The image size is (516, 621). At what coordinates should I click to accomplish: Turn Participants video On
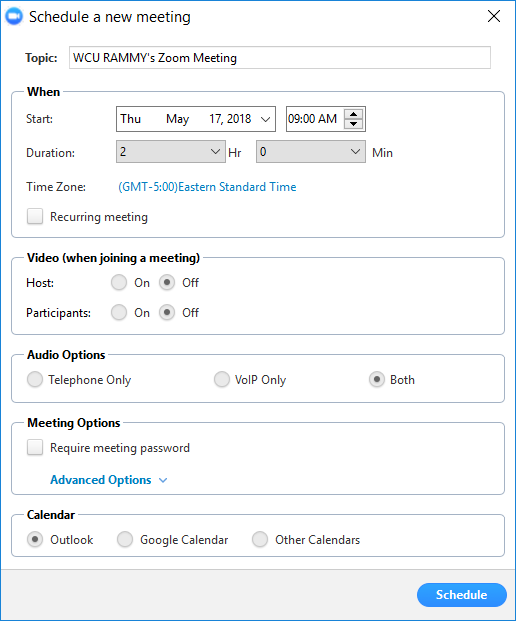click(x=119, y=313)
